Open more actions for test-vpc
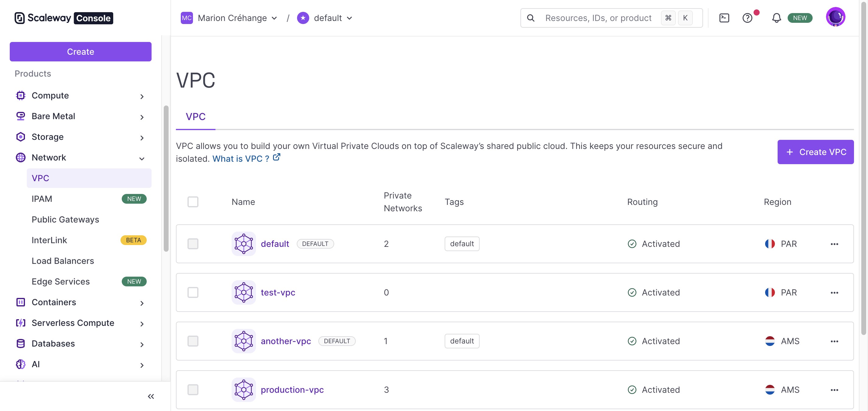The width and height of the screenshot is (868, 411). (834, 292)
